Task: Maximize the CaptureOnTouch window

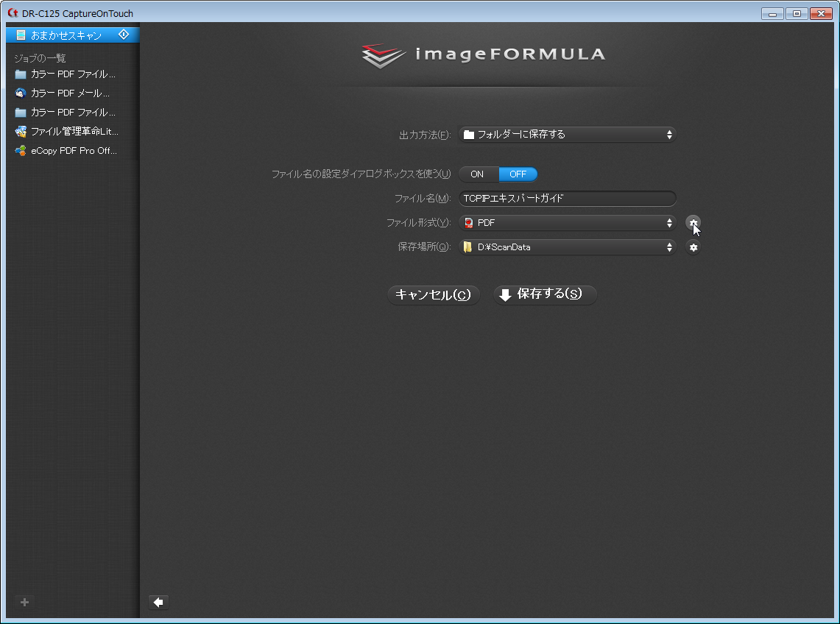Action: point(797,13)
